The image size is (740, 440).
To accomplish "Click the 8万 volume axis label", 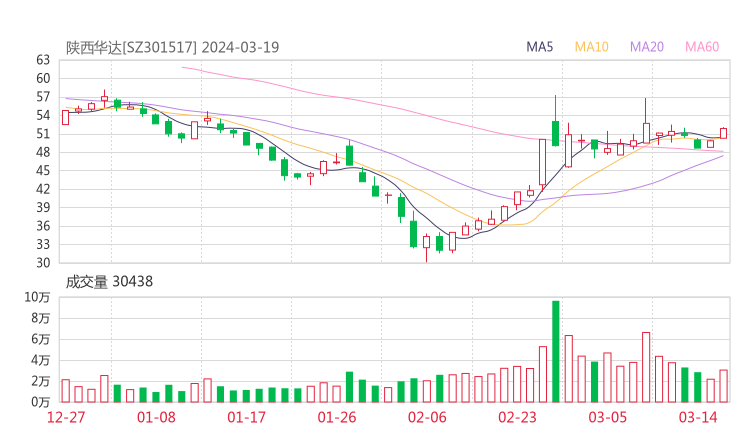I will click(41, 318).
